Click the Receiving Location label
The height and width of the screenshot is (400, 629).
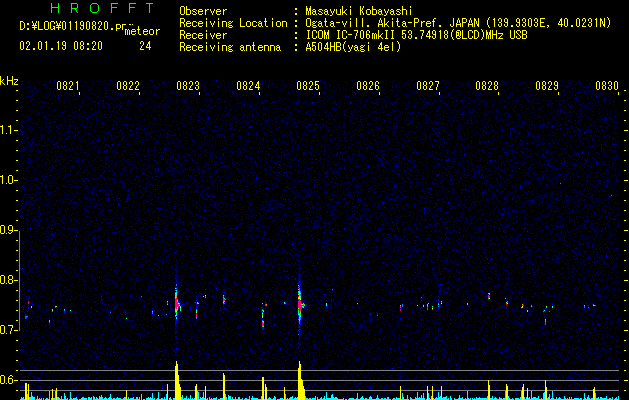[233, 23]
